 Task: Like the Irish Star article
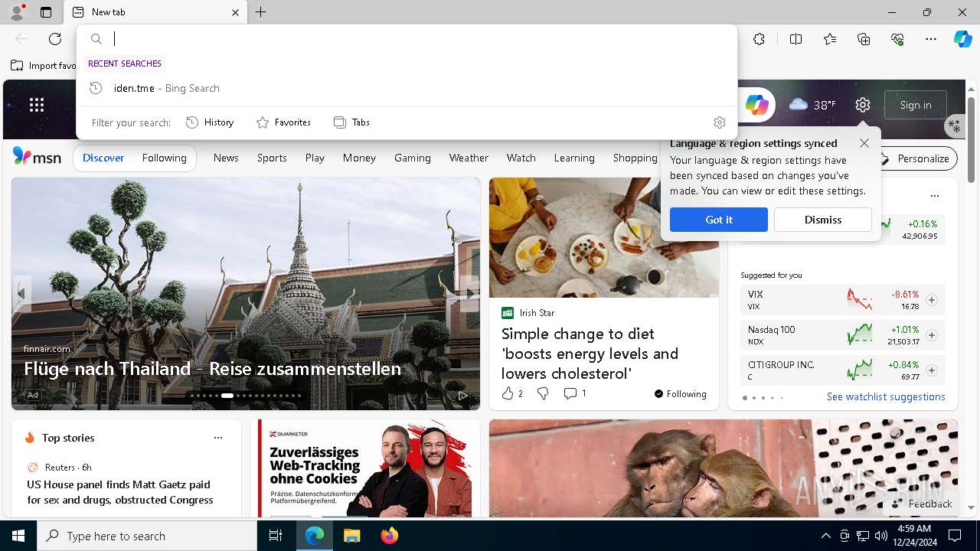tap(511, 393)
